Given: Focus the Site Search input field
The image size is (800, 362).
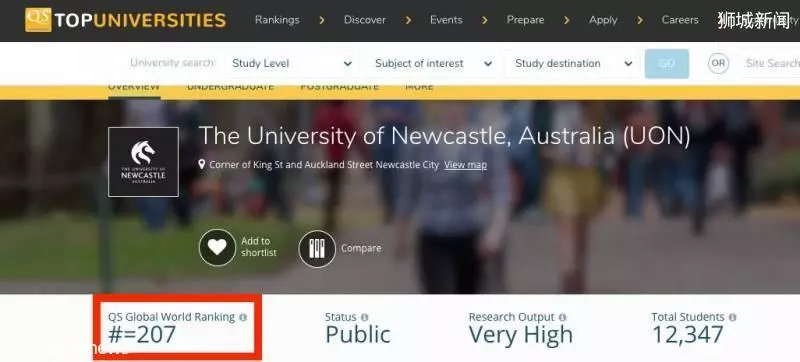Looking at the screenshot, I should 772,63.
